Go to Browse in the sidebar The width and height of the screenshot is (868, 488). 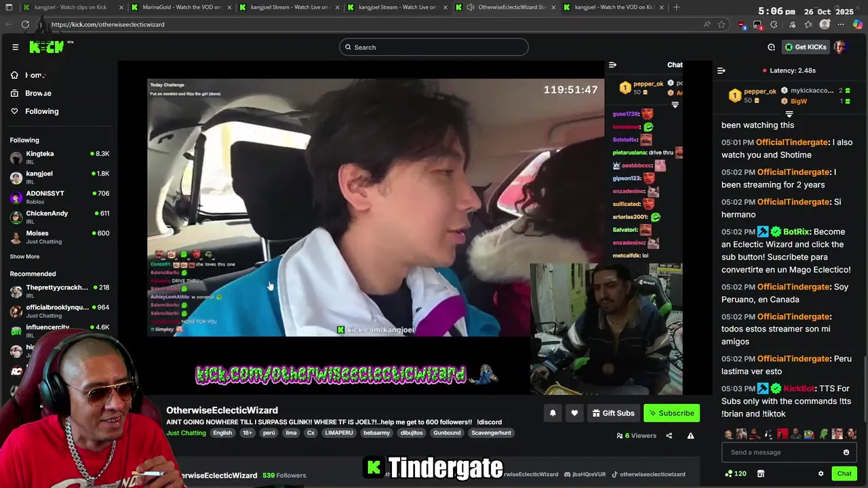(32, 93)
